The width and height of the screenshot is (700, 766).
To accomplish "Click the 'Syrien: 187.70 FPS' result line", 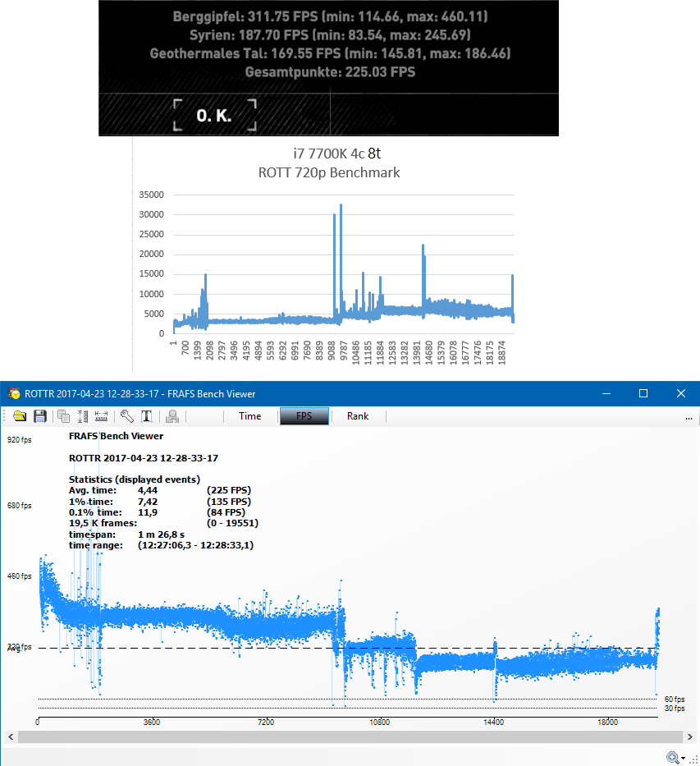I will tap(330, 35).
